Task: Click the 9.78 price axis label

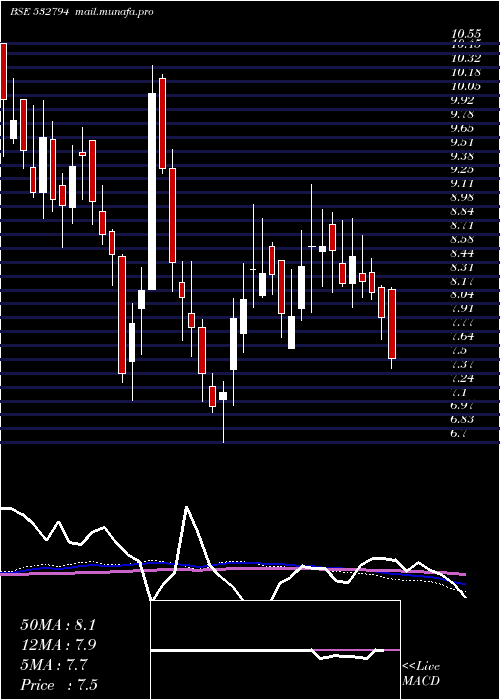Action: pos(464,114)
